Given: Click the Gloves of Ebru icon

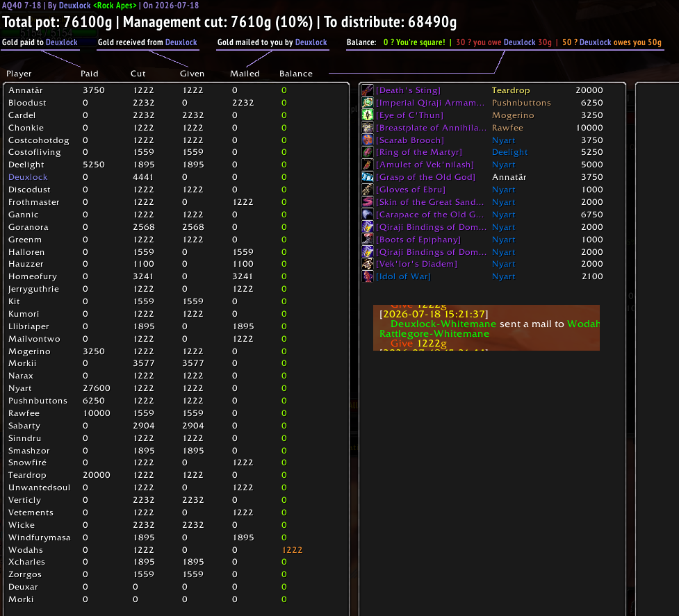Looking at the screenshot, I should [367, 190].
